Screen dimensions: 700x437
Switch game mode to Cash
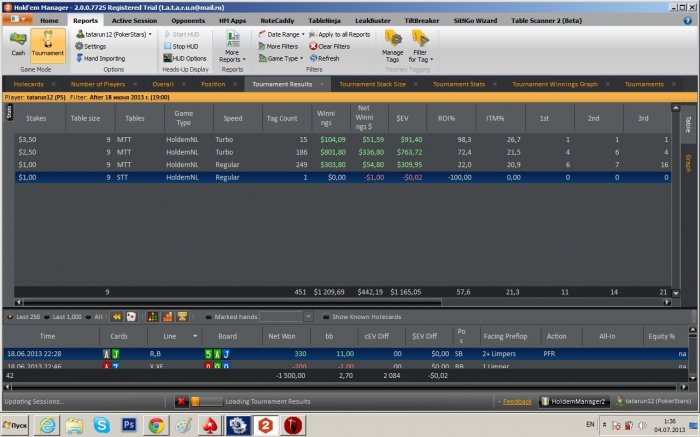tap(18, 45)
